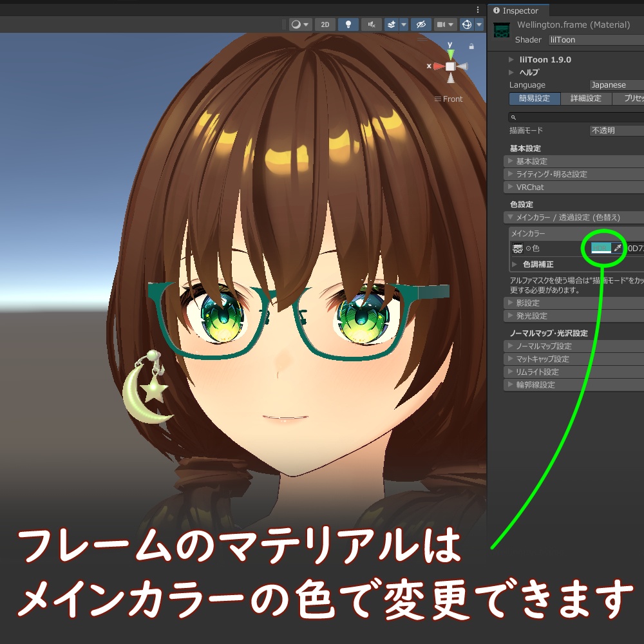The image size is (644, 644).
Task: Toggle gizmo visibility with the crossed-eye icon
Action: click(x=421, y=24)
